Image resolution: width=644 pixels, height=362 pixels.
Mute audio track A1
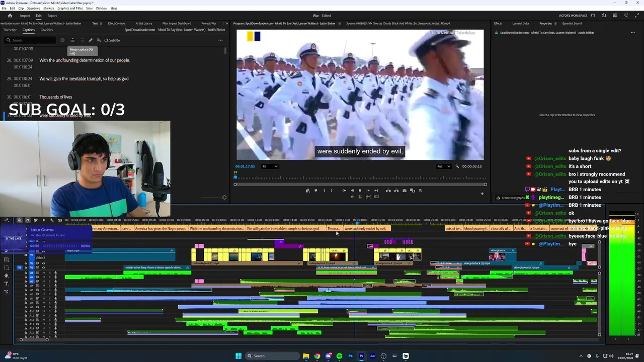(x=44, y=273)
